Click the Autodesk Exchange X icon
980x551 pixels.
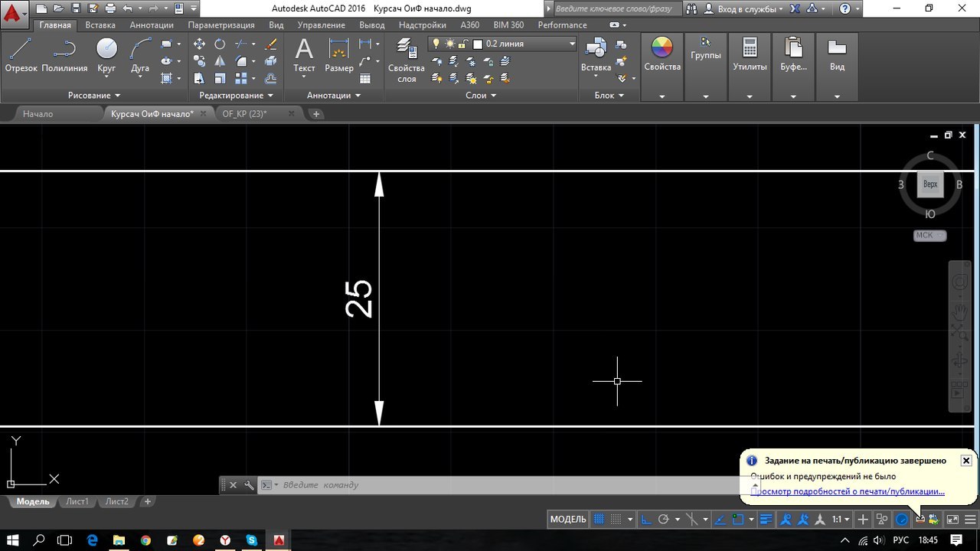(x=795, y=9)
